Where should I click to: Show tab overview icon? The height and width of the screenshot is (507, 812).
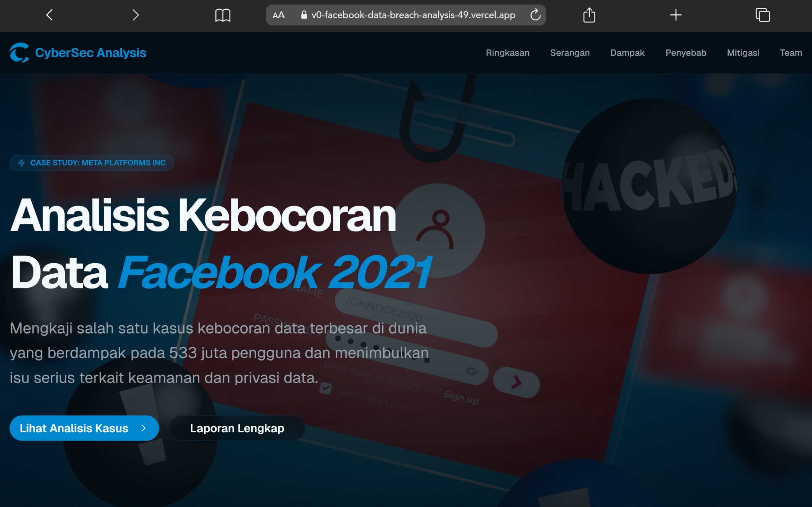(x=763, y=15)
